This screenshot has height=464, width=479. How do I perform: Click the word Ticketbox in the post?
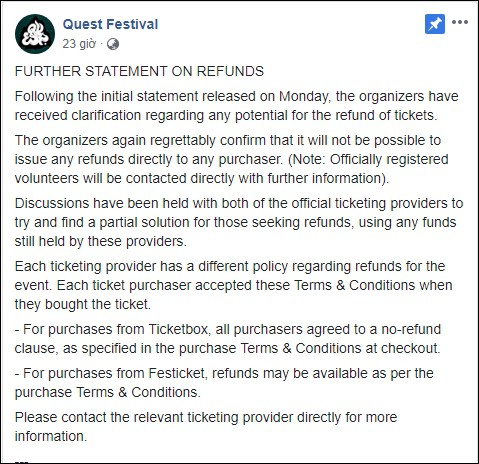pos(179,329)
